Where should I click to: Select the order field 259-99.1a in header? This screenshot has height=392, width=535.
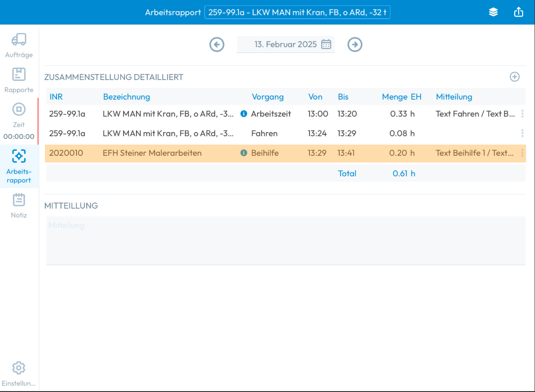(x=297, y=12)
